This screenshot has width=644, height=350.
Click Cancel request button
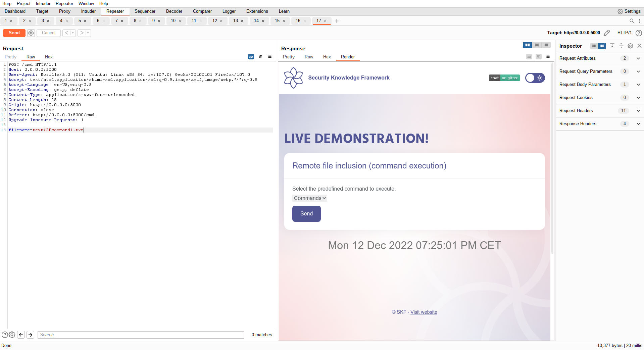pos(49,33)
